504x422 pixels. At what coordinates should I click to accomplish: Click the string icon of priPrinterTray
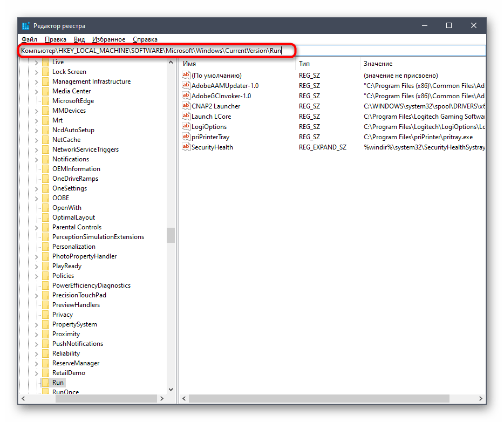(186, 137)
